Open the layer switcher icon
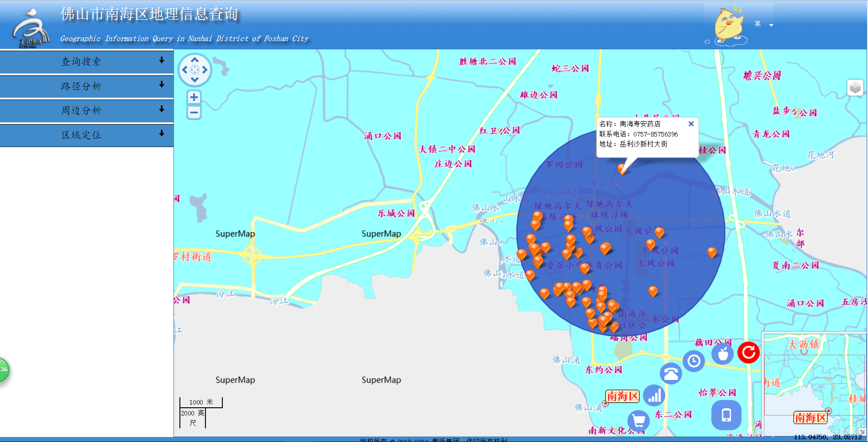868x442 pixels. 855,87
